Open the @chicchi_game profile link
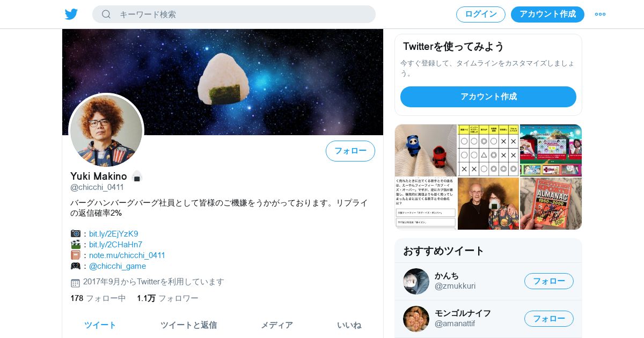Viewport: 644px width, 338px height. 118,266
